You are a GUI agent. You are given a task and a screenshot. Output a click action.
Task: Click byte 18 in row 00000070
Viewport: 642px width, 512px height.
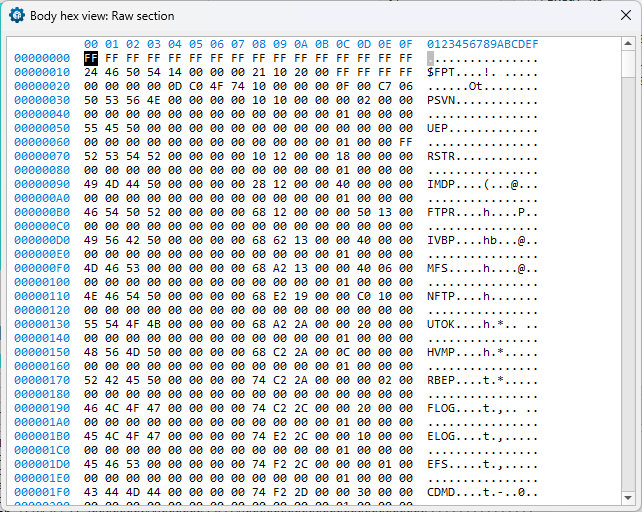[343, 156]
